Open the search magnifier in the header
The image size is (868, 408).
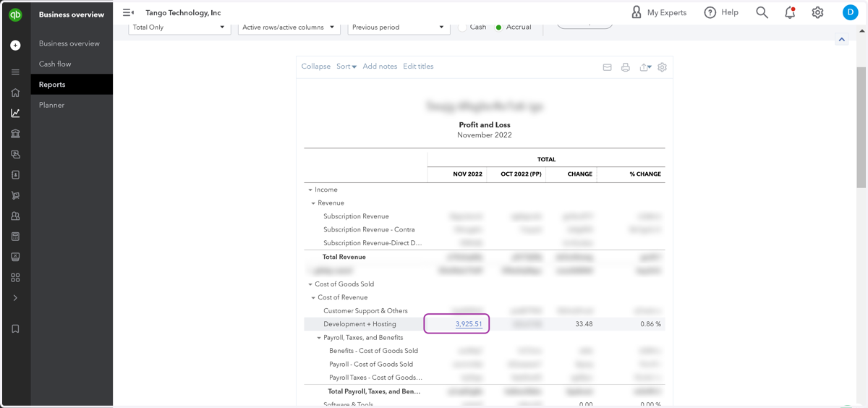pos(762,12)
